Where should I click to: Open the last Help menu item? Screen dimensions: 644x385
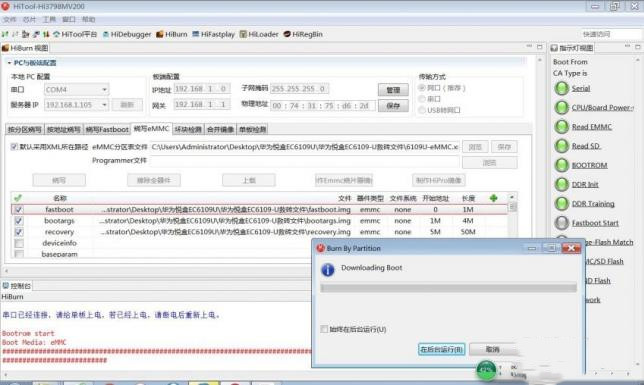[x=88, y=19]
